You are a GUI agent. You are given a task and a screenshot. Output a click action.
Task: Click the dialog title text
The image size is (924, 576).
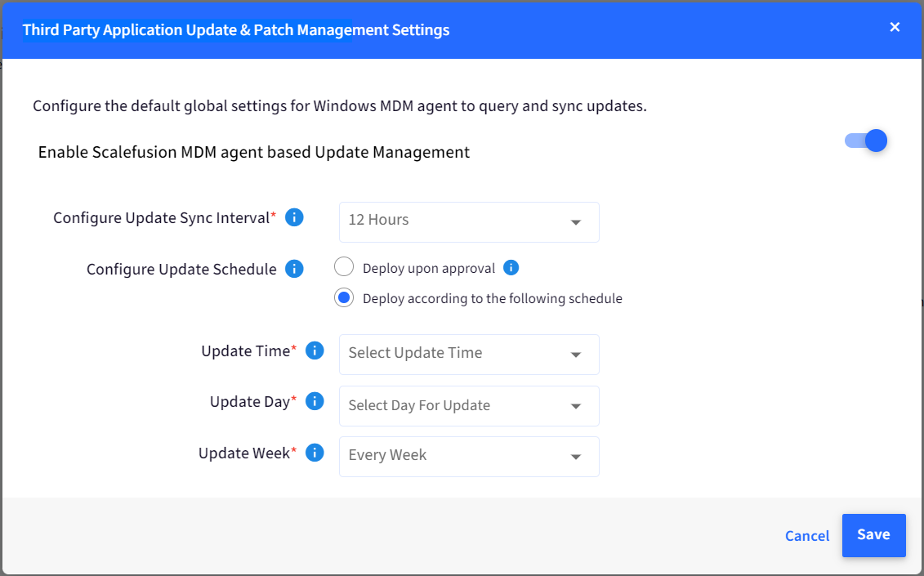point(236,30)
